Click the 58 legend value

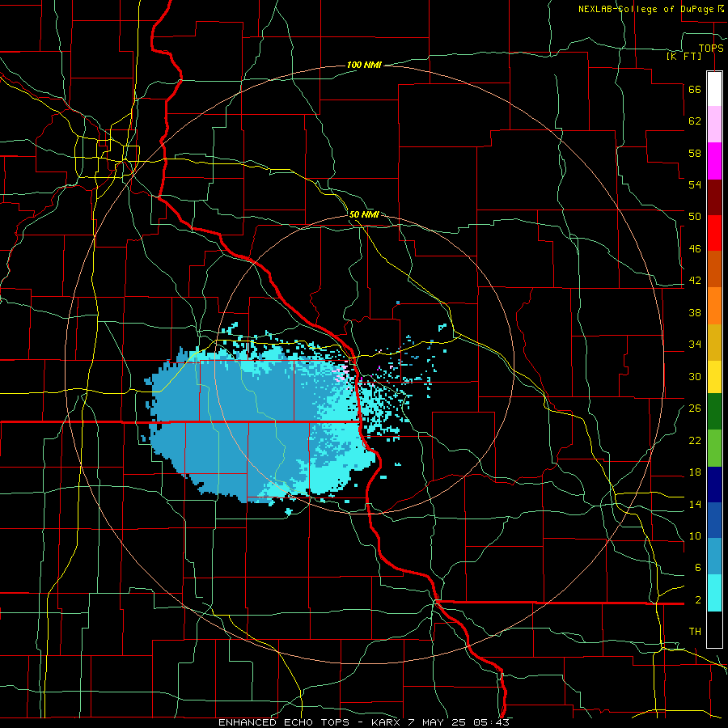(695, 153)
